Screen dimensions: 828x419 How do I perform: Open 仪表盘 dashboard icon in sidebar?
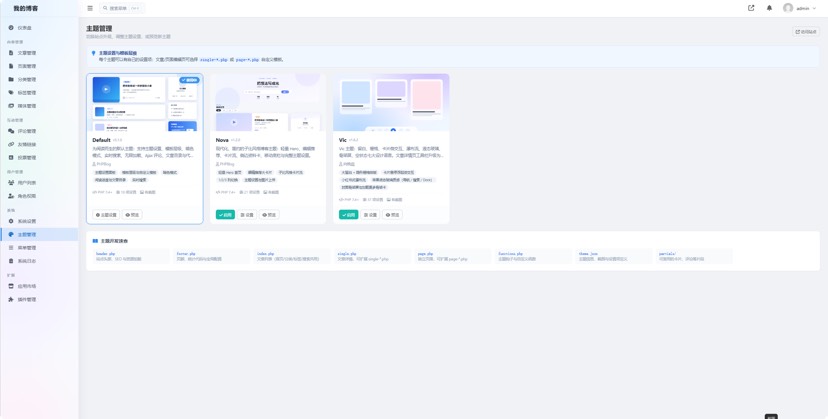click(x=11, y=27)
